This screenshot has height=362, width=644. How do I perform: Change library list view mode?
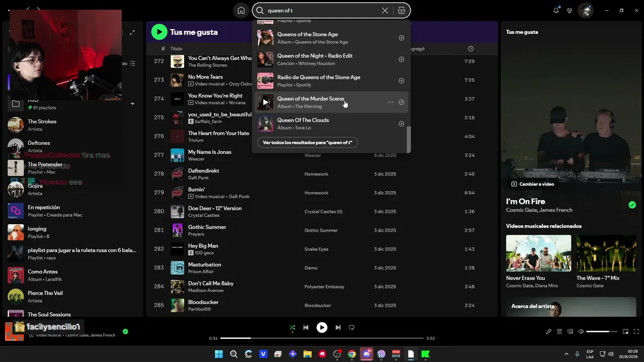[132, 63]
